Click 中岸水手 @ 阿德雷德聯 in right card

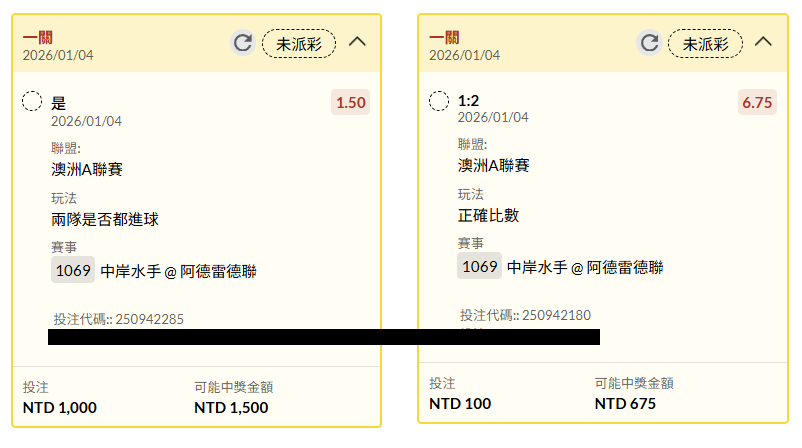pyautogui.click(x=586, y=267)
